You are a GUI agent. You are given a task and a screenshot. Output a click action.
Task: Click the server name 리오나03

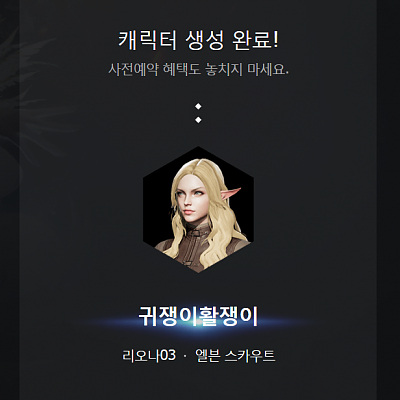(x=149, y=355)
